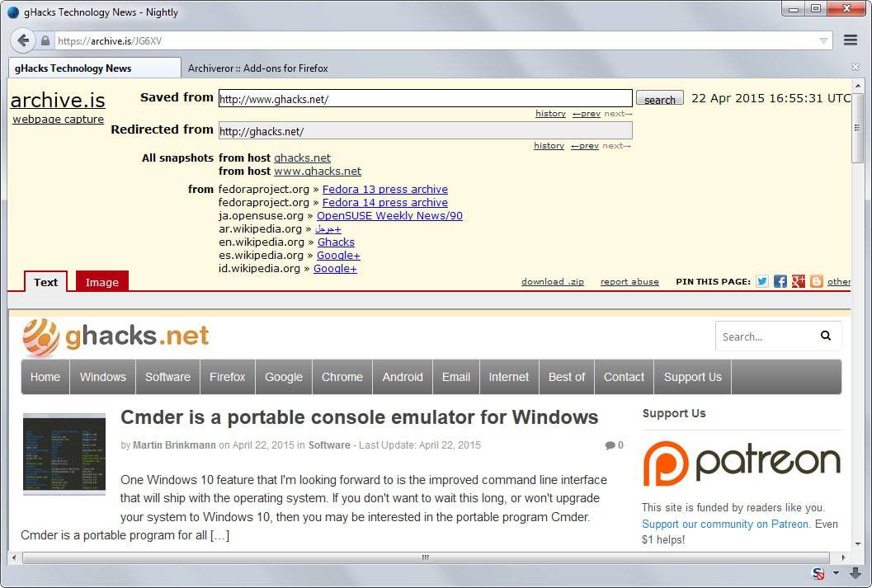The height and width of the screenshot is (588, 872).
Task: Pin this page to Facebook
Action: point(780,281)
